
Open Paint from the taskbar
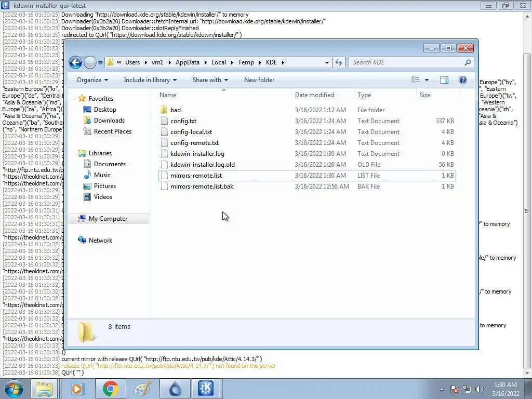tap(142, 389)
